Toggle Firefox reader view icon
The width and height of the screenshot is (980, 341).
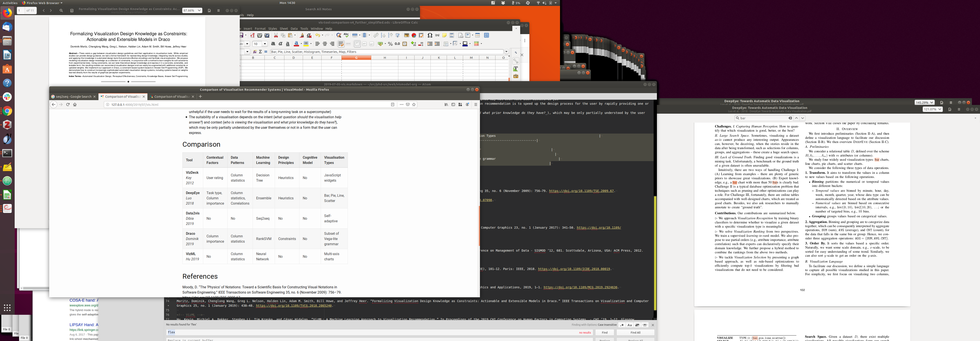(393, 104)
